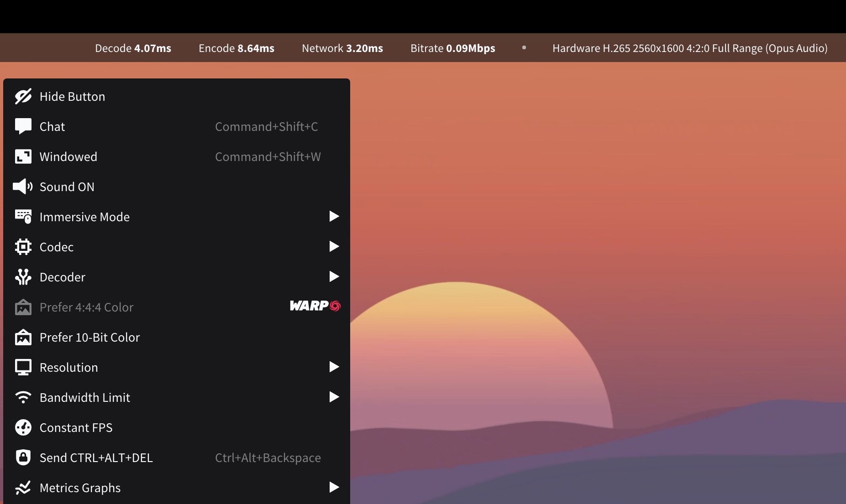Select the Windowed menu entry
Screen dimensions: 846x504
[68, 156]
